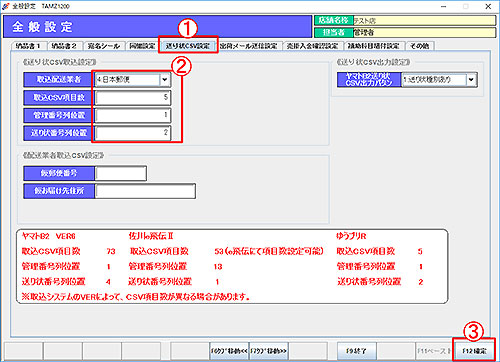Focus the 仮郵便番号 input field
Viewport: 500px width, 362px height.
coord(120,173)
